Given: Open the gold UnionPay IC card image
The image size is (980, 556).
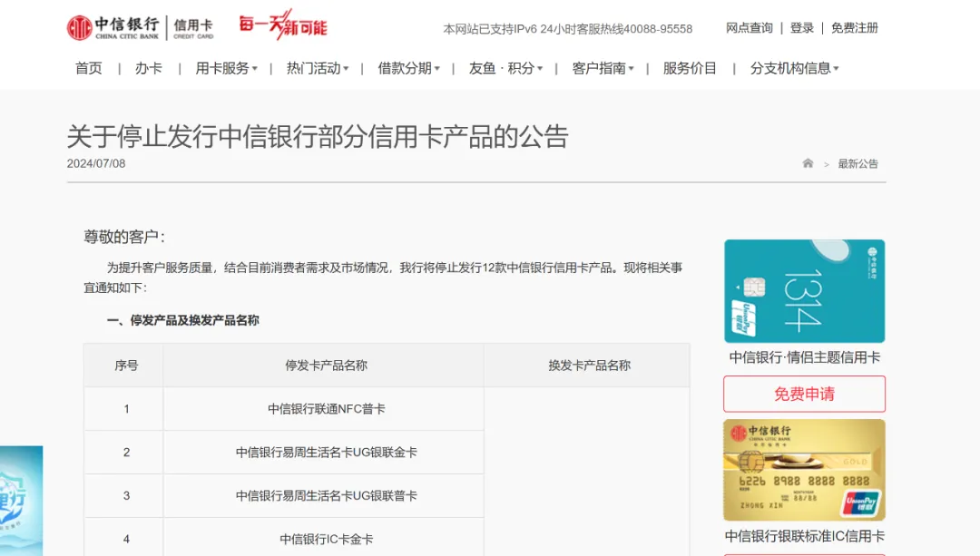Looking at the screenshot, I should (804, 470).
